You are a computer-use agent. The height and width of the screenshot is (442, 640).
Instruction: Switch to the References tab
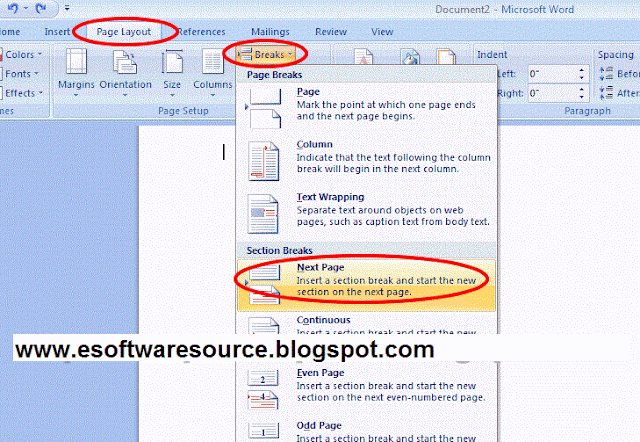[201, 32]
